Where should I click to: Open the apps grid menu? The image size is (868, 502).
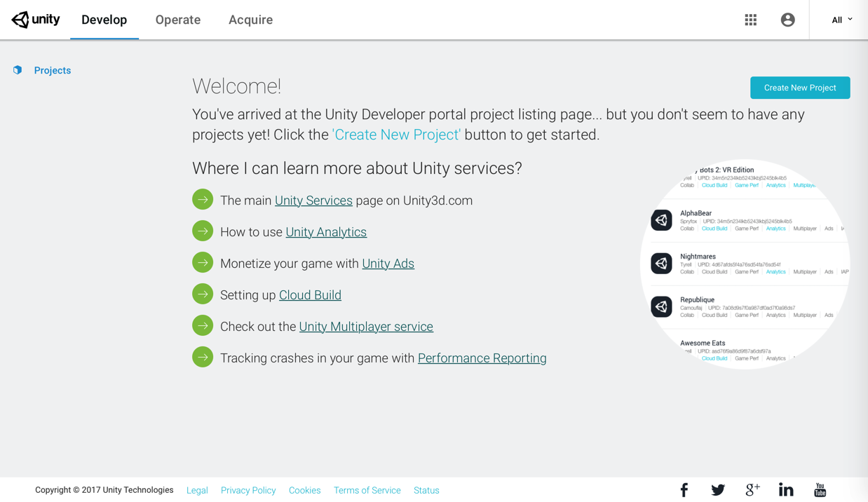(751, 20)
